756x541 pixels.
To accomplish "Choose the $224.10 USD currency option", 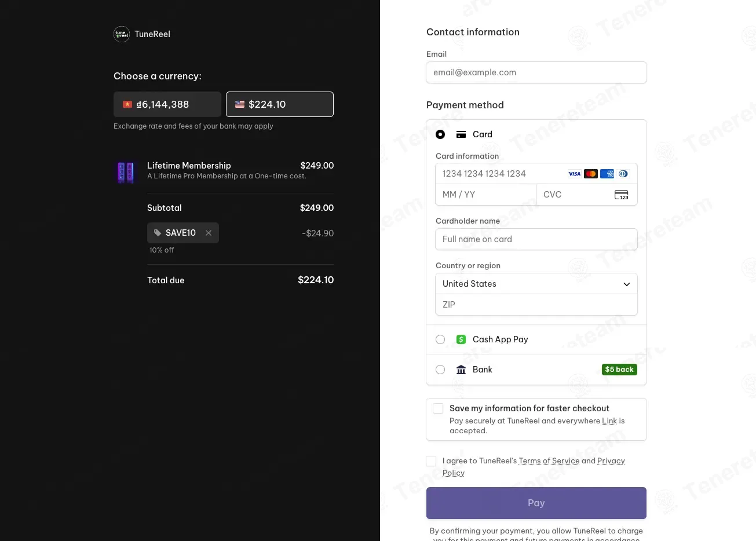I will coord(280,104).
